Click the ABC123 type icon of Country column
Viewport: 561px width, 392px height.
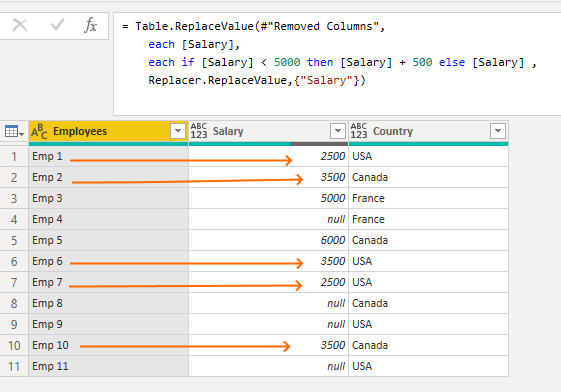tap(359, 131)
